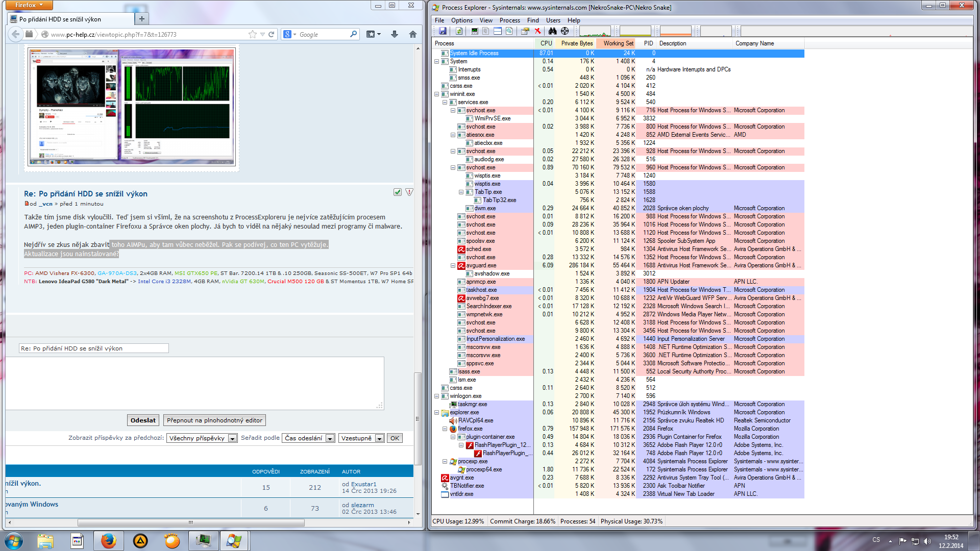Click the Refresh Now toolbar icon
This screenshot has width=980, height=551.
(x=459, y=32)
